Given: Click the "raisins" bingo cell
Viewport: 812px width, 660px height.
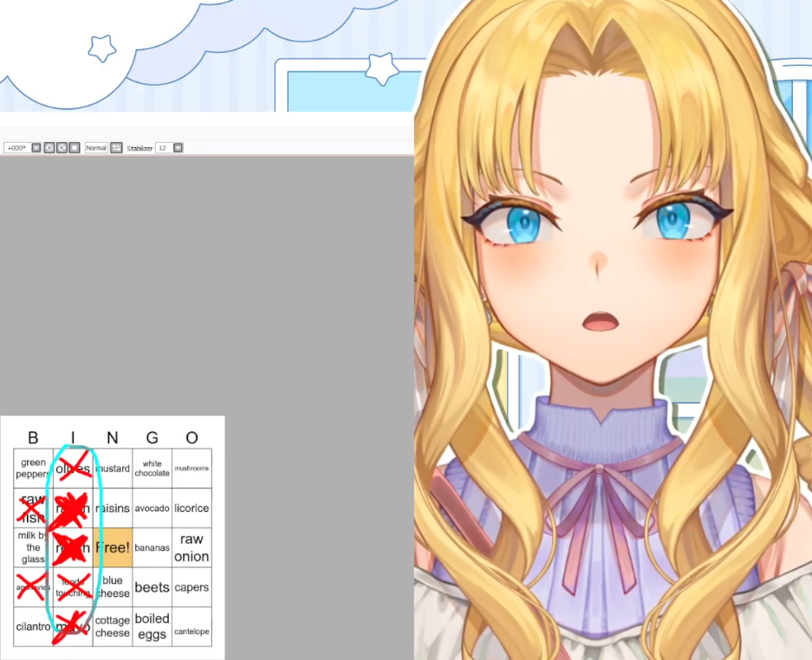Looking at the screenshot, I should [x=113, y=508].
